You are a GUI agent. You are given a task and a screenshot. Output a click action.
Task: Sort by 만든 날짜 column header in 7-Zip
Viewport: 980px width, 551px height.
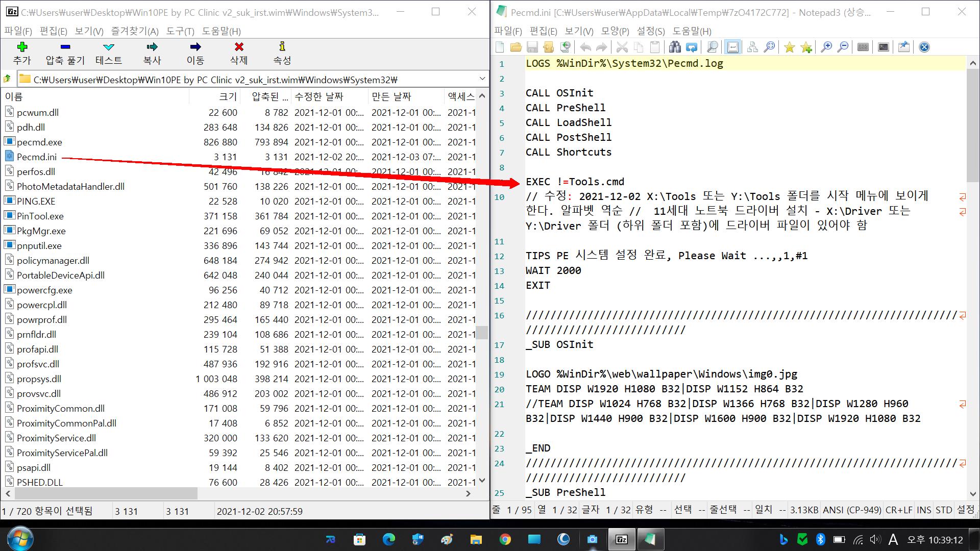406,96
